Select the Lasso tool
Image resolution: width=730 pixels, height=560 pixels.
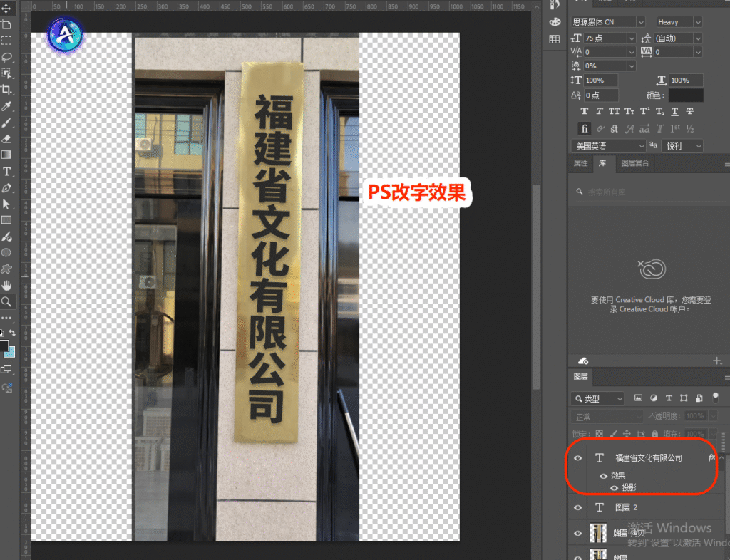click(6, 57)
